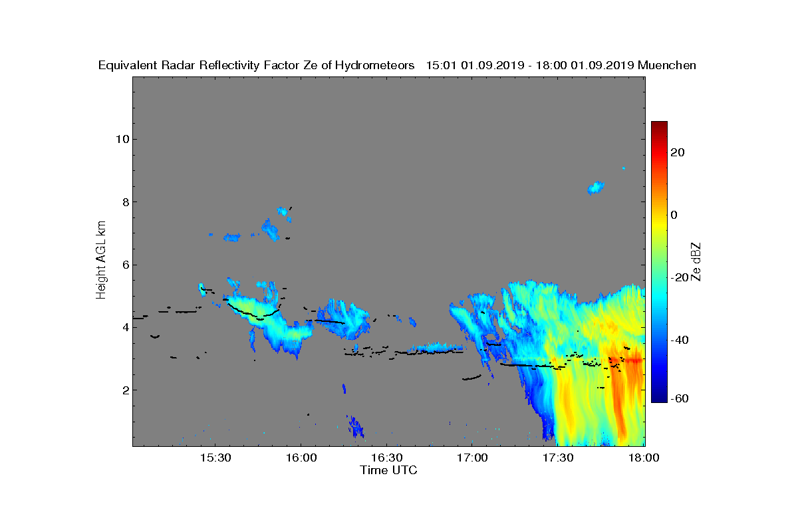Click the 'Ze dBZ' colorbar label

click(696, 261)
